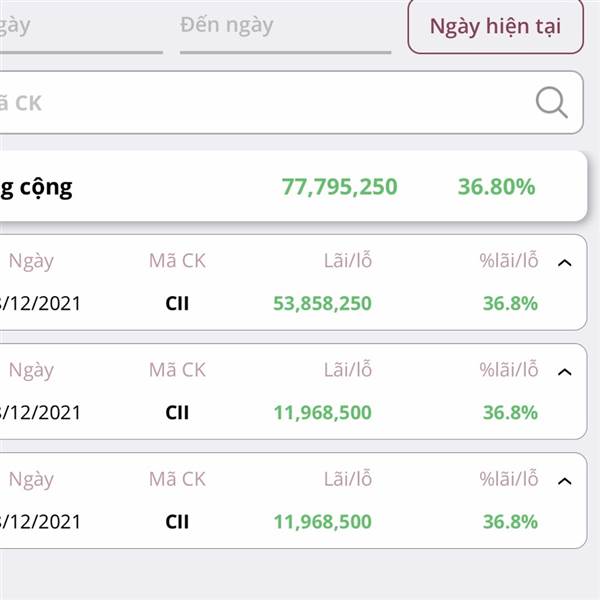The width and height of the screenshot is (600, 600).
Task: Click '%lãi/lỗ' header in second card
Action: (509, 370)
